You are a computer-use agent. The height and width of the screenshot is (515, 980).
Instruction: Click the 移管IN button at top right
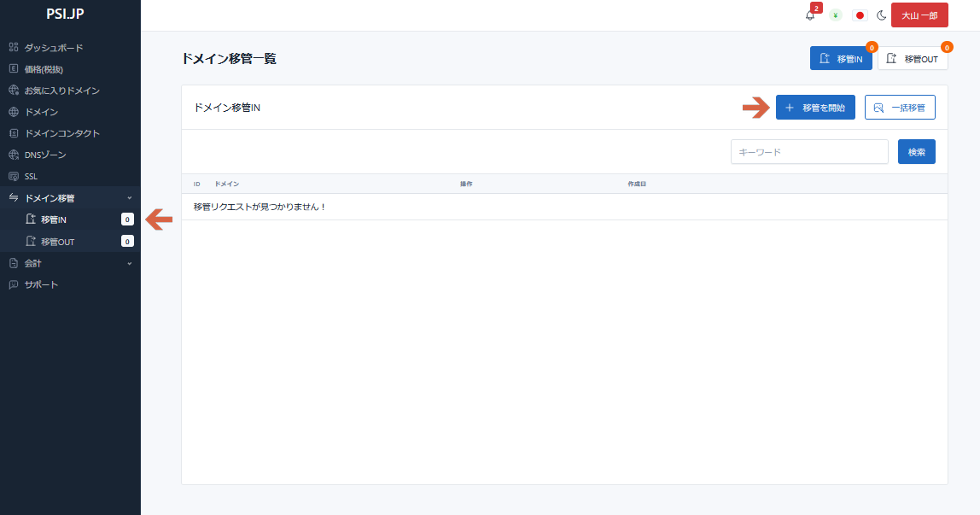point(840,59)
